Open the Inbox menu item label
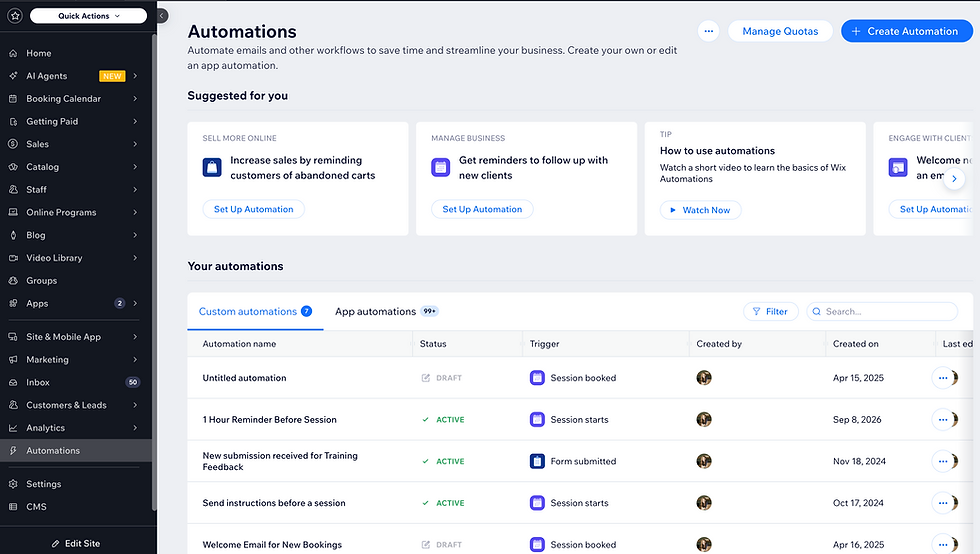Viewport: 980px width, 554px height. [x=38, y=382]
